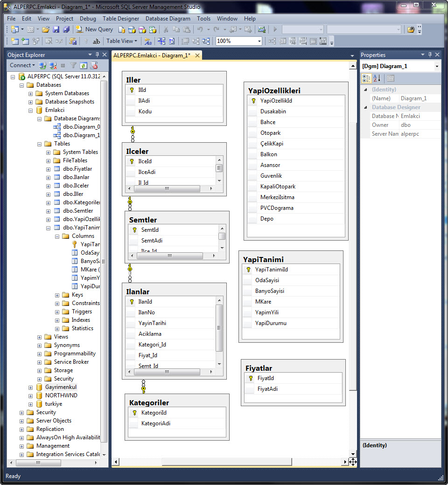Click the Save diskette icon
448x485 pixels.
click(56, 29)
